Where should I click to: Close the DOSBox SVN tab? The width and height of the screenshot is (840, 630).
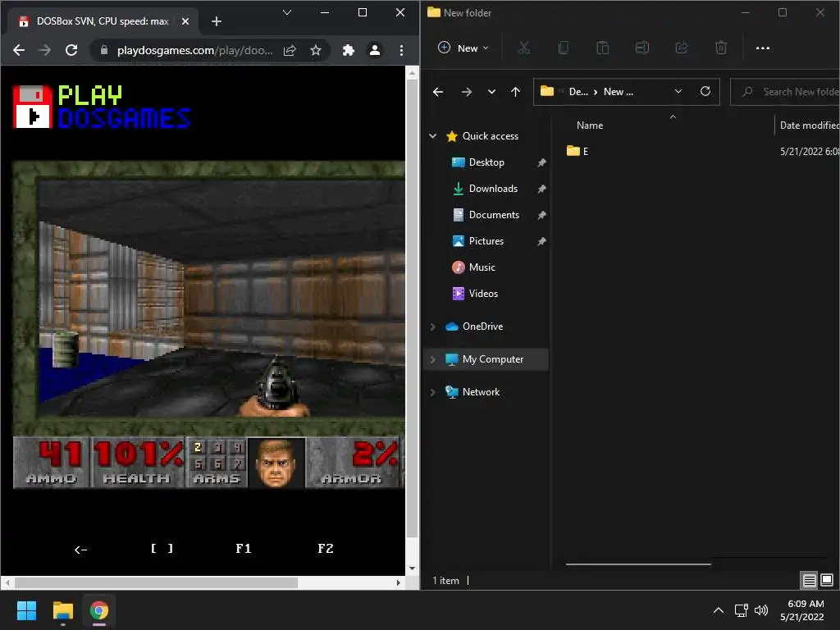point(185,21)
